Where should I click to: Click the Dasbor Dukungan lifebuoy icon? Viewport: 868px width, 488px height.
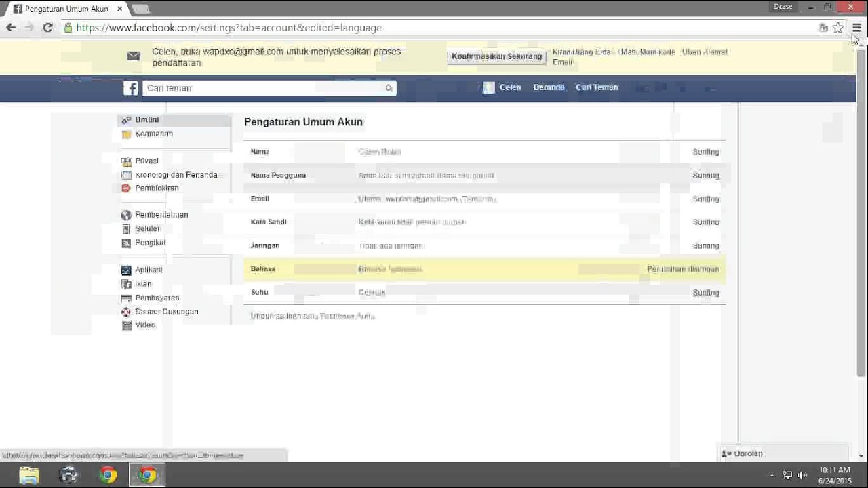[126, 312]
